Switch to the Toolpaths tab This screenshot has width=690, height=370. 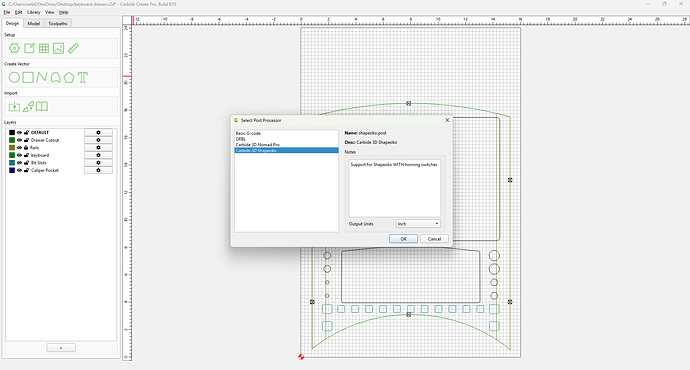tap(58, 23)
